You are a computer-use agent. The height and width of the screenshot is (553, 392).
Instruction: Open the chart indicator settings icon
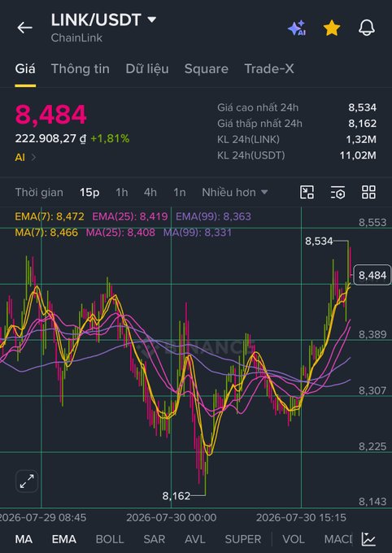338,192
